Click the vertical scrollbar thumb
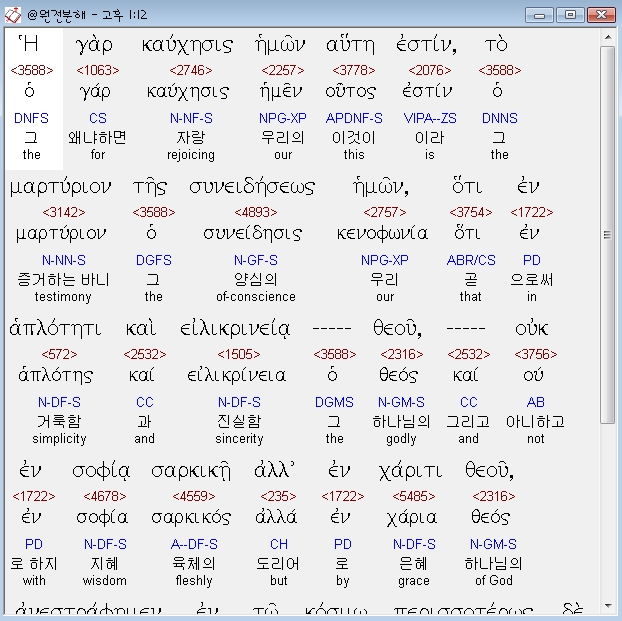The width and height of the screenshot is (622, 621). 607,235
